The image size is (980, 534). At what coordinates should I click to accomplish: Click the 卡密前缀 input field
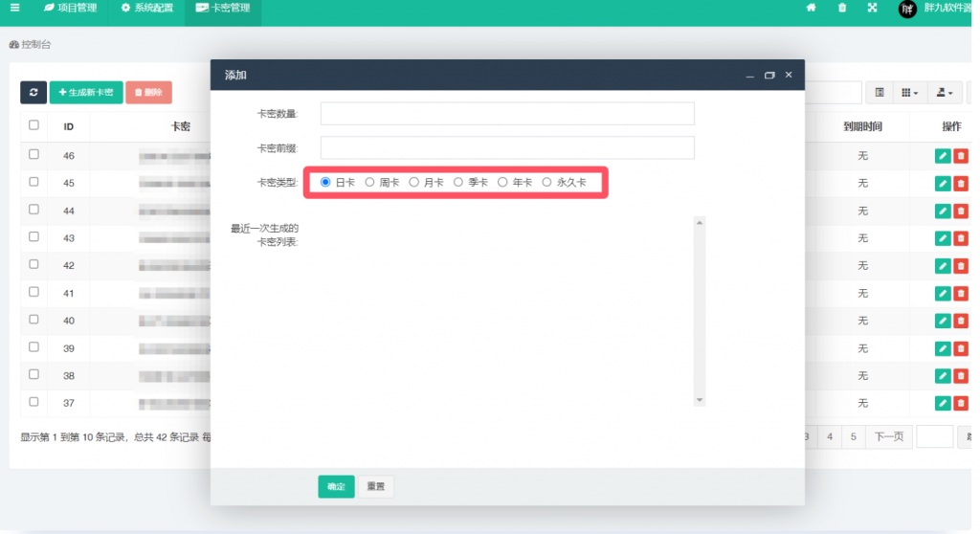pyautogui.click(x=507, y=147)
